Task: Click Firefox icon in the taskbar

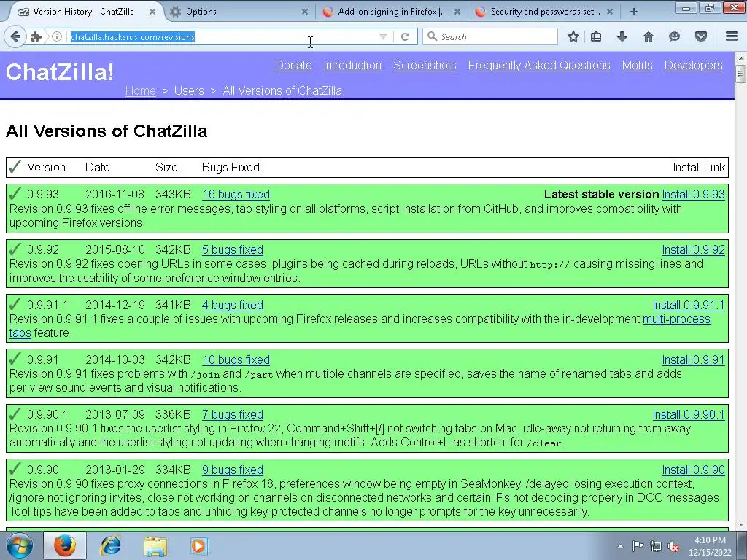Action: pyautogui.click(x=65, y=546)
